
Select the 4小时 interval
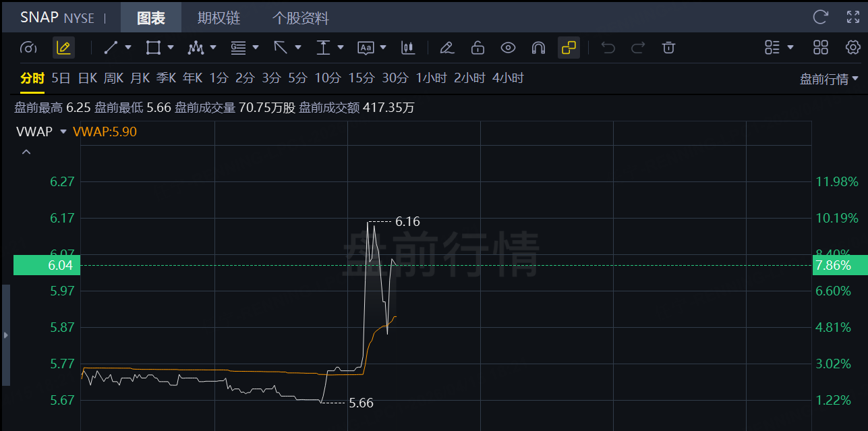508,78
